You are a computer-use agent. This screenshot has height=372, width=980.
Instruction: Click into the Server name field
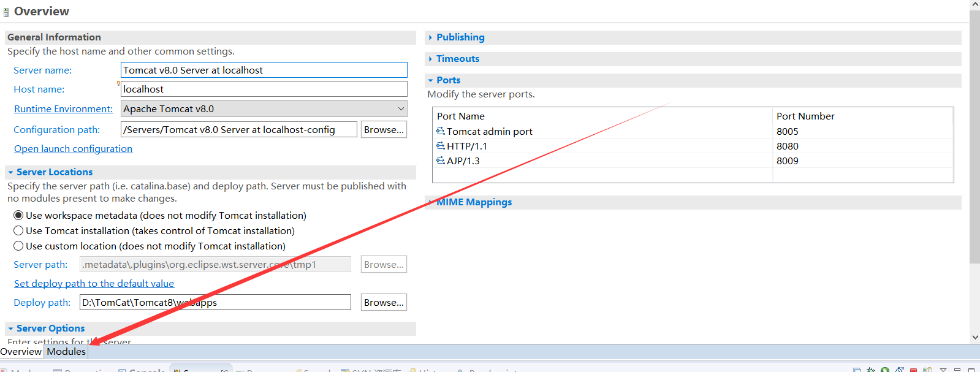(264, 70)
